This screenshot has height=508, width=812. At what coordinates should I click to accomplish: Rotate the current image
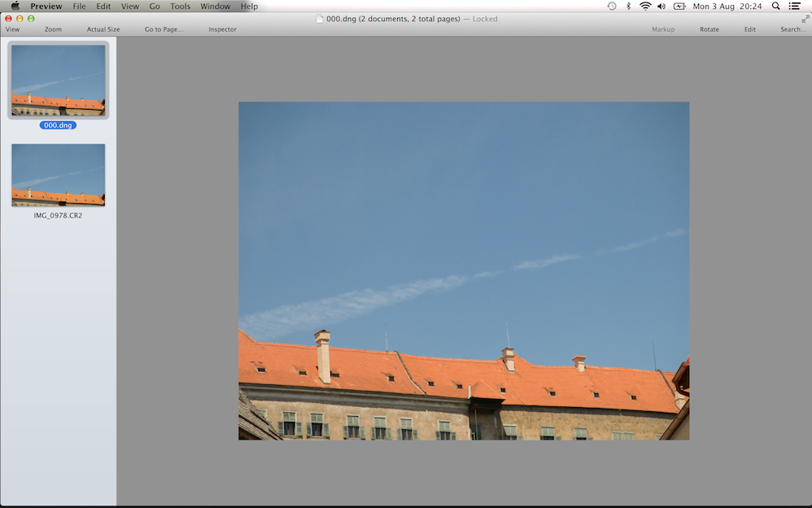point(709,28)
